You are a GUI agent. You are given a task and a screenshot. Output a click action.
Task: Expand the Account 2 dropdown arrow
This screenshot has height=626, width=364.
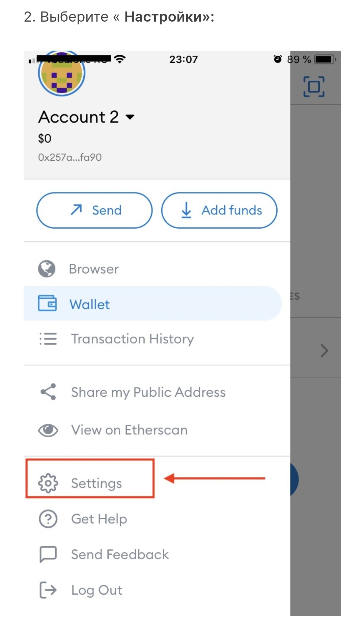(x=130, y=117)
